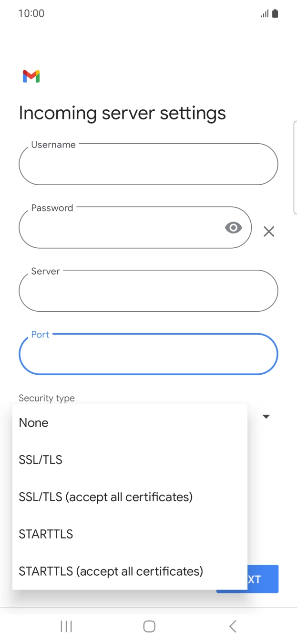Viewport: 297px width, 644px height.
Task: Click the Port input field
Action: coord(148,354)
